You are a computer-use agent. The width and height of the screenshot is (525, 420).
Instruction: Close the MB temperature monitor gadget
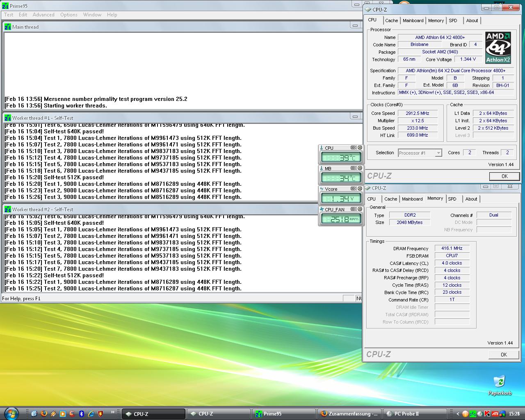click(360, 168)
